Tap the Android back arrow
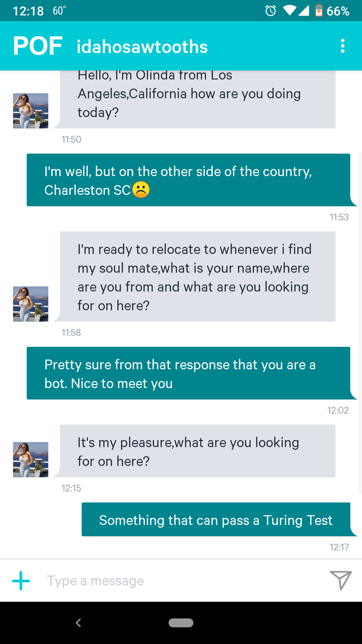Image resolution: width=362 pixels, height=644 pixels. (78, 623)
